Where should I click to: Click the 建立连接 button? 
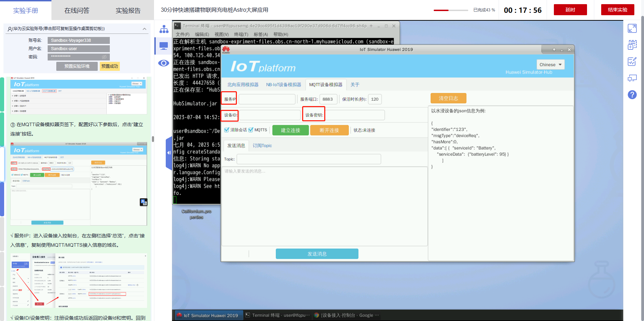pyautogui.click(x=290, y=130)
